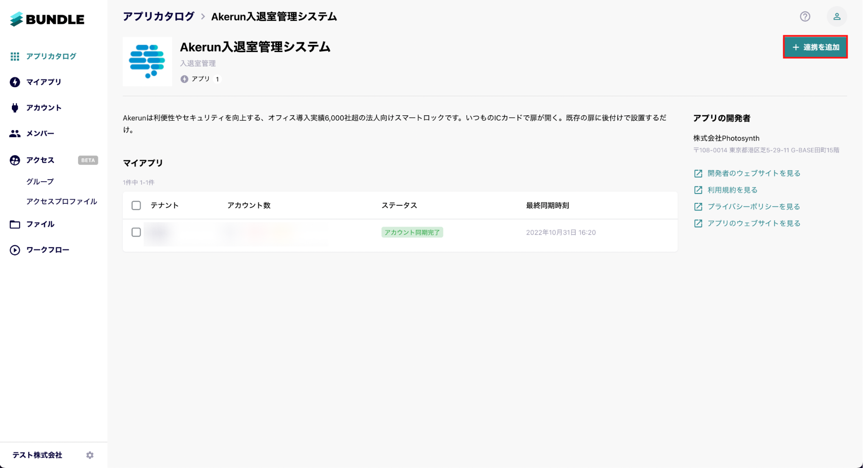Click external link icon for アプリのウェブサイト
Screen dimensions: 868x468
tap(698, 224)
